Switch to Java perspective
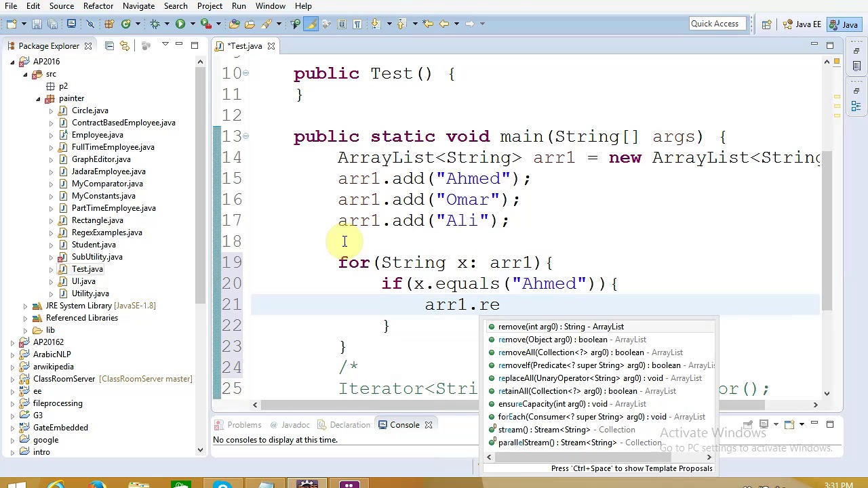The image size is (868, 488). [843, 24]
